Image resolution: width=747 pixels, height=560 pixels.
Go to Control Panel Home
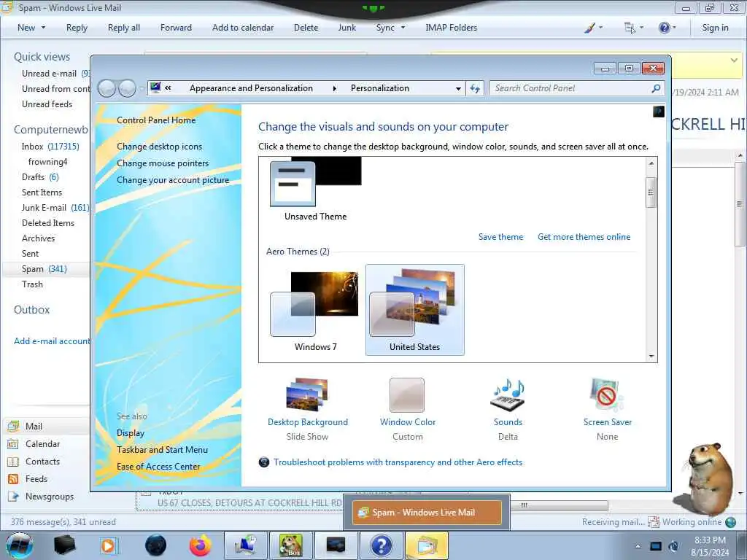(156, 120)
